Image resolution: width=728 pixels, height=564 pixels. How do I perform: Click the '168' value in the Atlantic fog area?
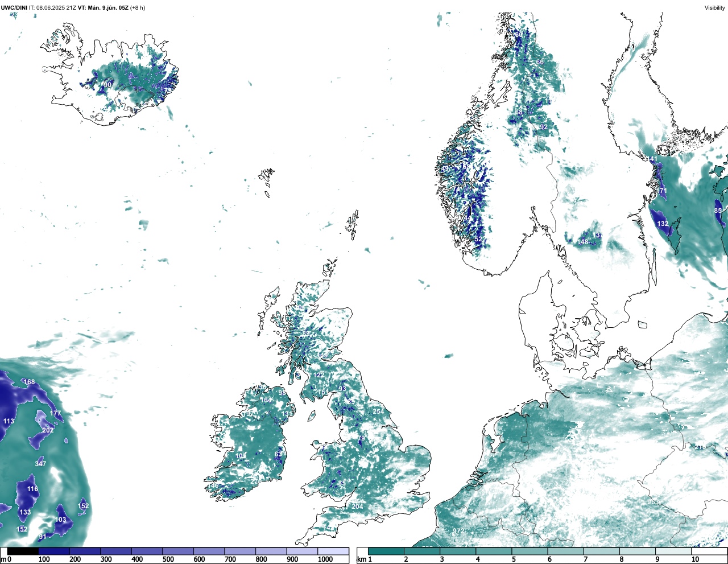coord(29,382)
